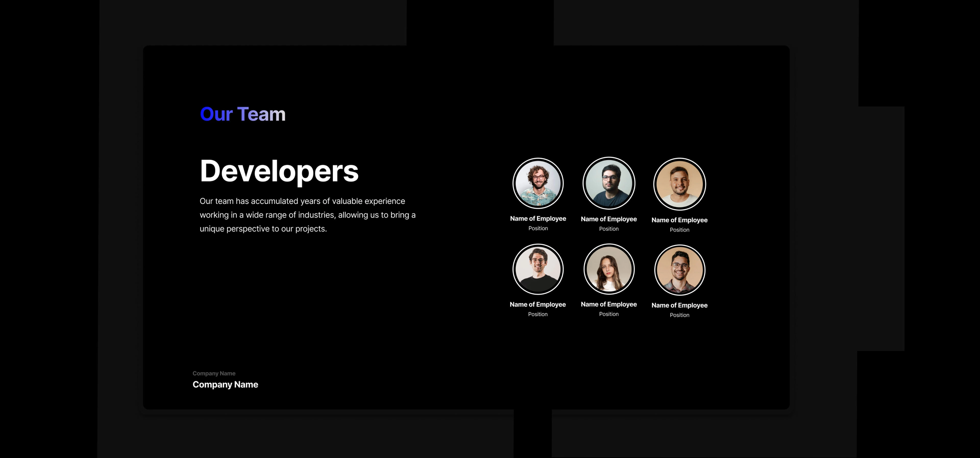980x458 pixels.
Task: Click the blue "Our Team" heading
Action: (x=243, y=114)
